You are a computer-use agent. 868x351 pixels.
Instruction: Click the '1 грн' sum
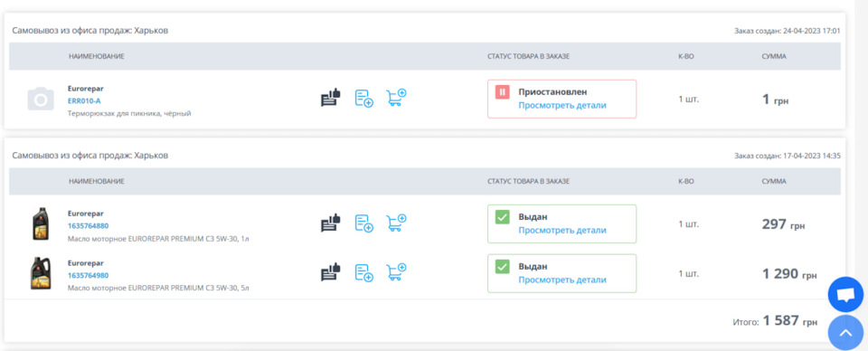(775, 100)
